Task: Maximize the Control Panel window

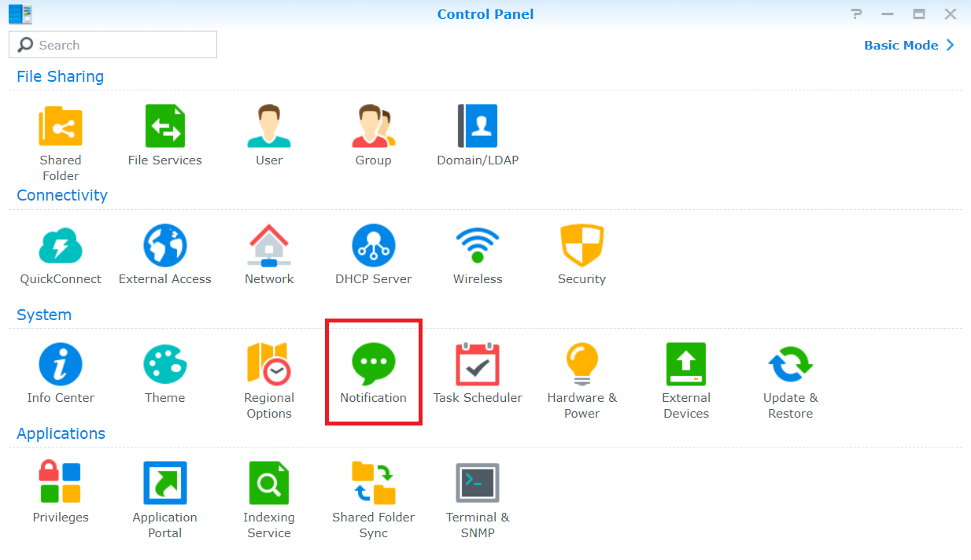Action: point(918,14)
